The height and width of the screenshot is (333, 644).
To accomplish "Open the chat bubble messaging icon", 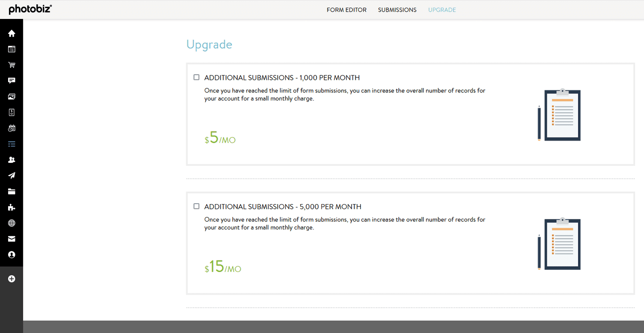I will [x=12, y=81].
